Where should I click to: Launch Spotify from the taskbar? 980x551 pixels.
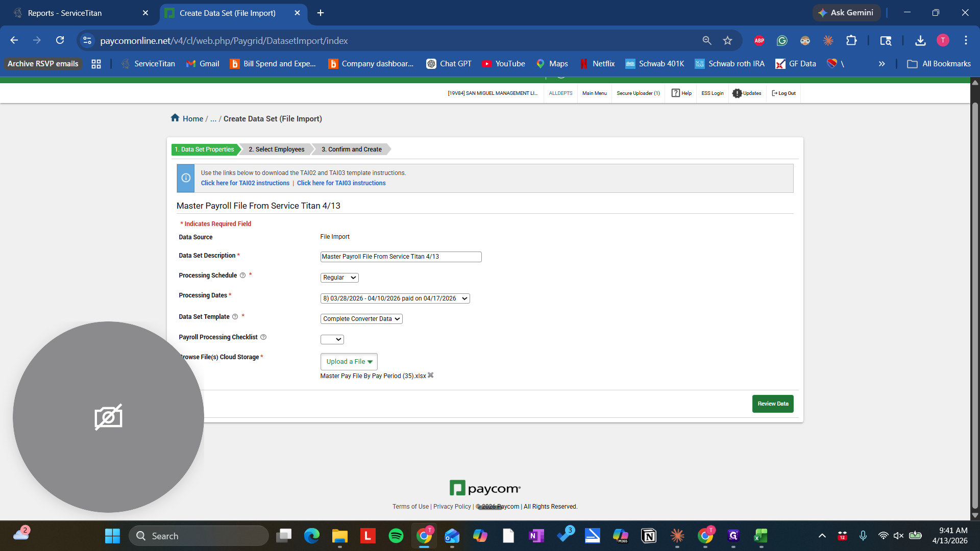396,536
